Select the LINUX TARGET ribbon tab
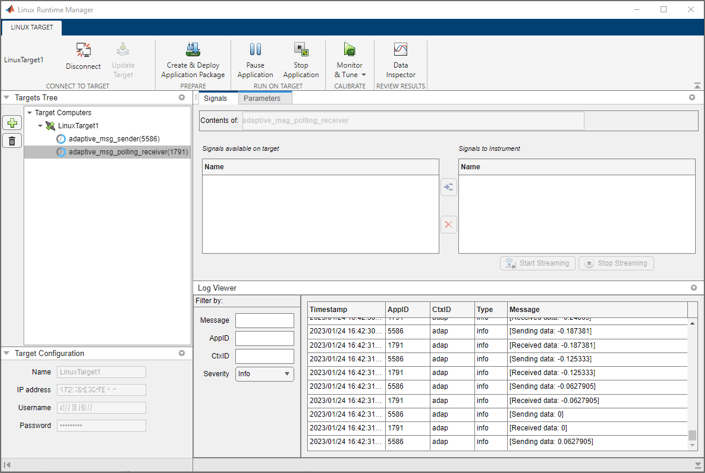Screen dimensions: 705x473 32,28
